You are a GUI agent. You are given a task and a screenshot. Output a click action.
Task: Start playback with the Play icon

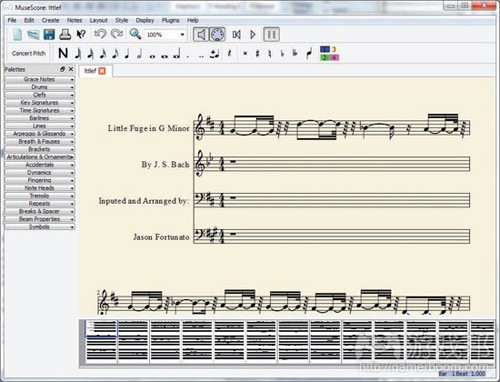253,34
